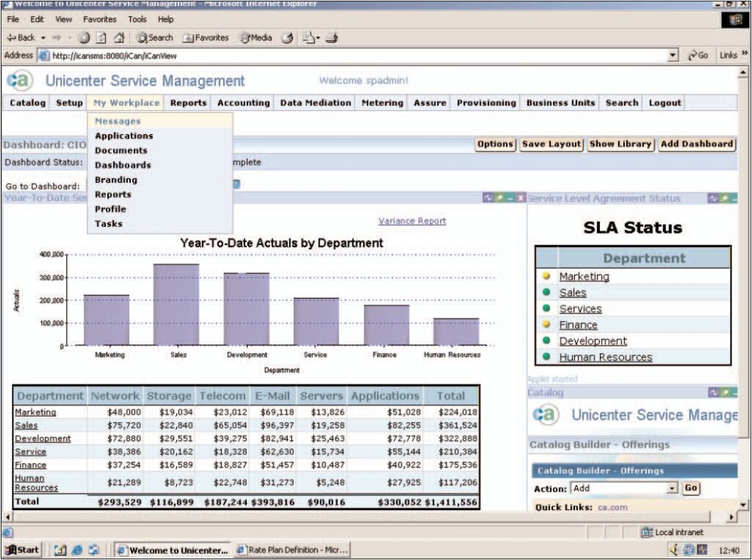This screenshot has width=752, height=560.
Task: Launch Internet Explorer from quick launch
Action: [x=76, y=550]
